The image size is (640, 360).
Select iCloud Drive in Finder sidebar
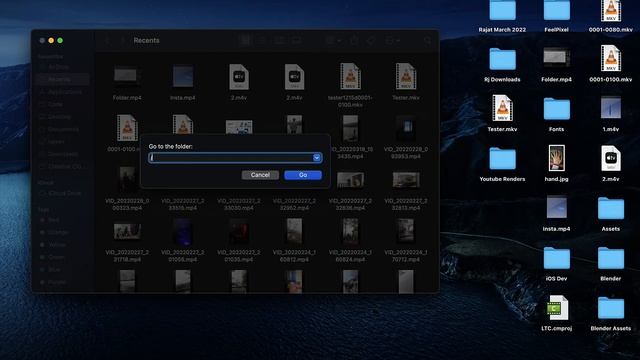(x=62, y=193)
